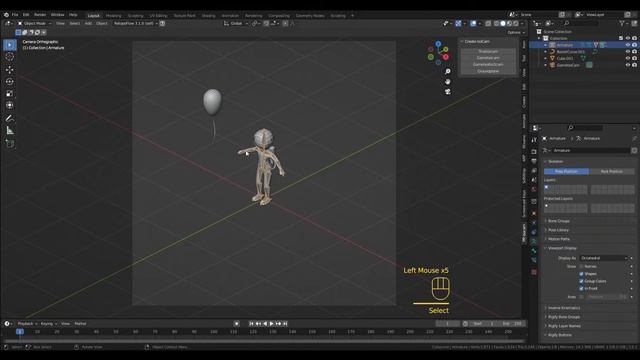Open the viewport Options dropdown
Image resolution: width=640 pixels, height=360 pixels.
tap(516, 32)
